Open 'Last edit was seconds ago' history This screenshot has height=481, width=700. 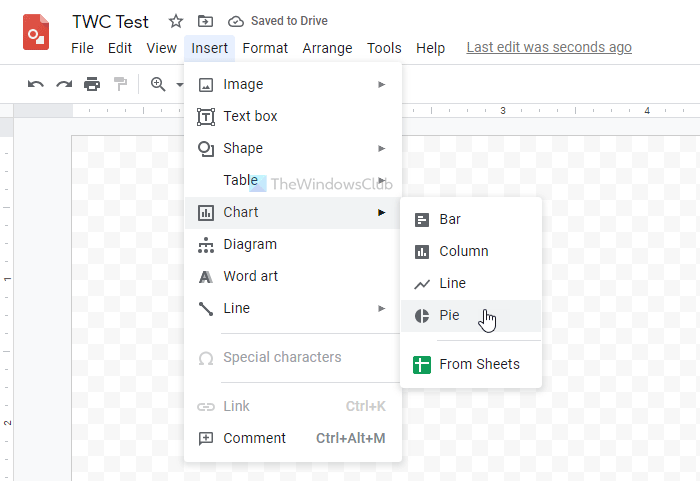click(x=549, y=47)
